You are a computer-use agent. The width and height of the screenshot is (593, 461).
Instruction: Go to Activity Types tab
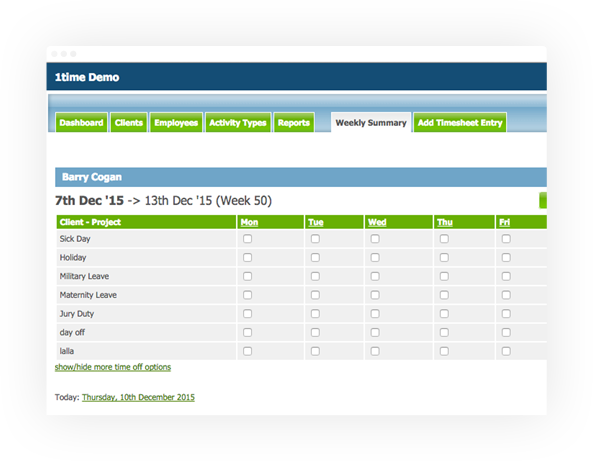pyautogui.click(x=238, y=123)
